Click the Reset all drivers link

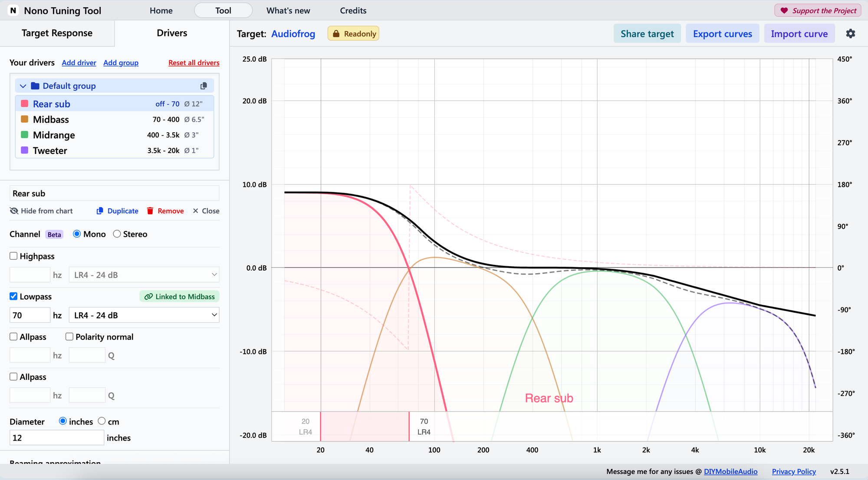pyautogui.click(x=194, y=63)
